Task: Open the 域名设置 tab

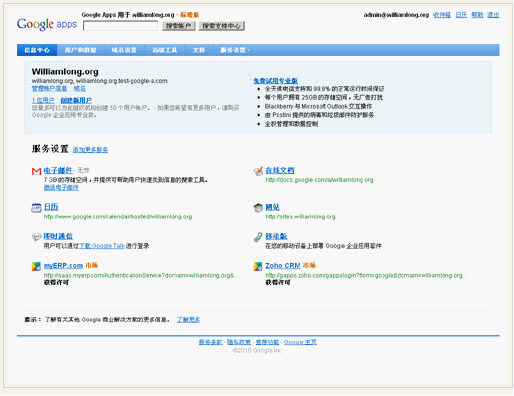Action: point(124,50)
